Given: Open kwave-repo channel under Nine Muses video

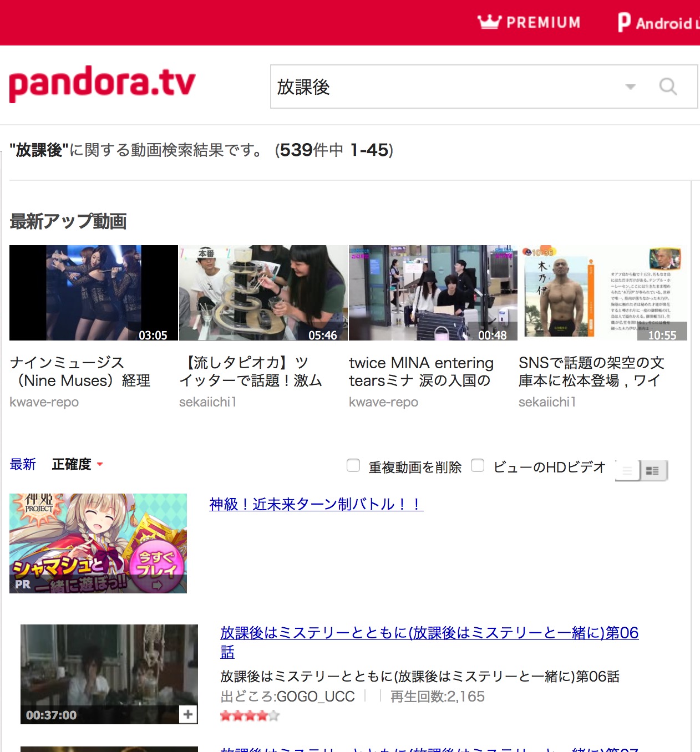Looking at the screenshot, I should [x=44, y=402].
